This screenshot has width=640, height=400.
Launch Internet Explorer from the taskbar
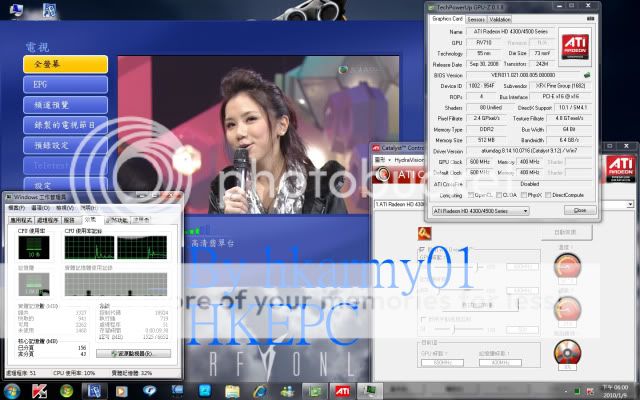pos(260,391)
